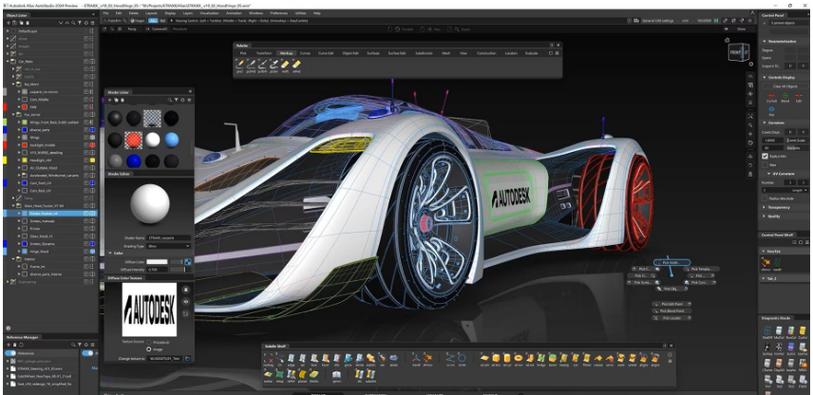Collapse the Tab_2 group in Control Panel Shelf
The image size is (813, 395).
tap(764, 278)
